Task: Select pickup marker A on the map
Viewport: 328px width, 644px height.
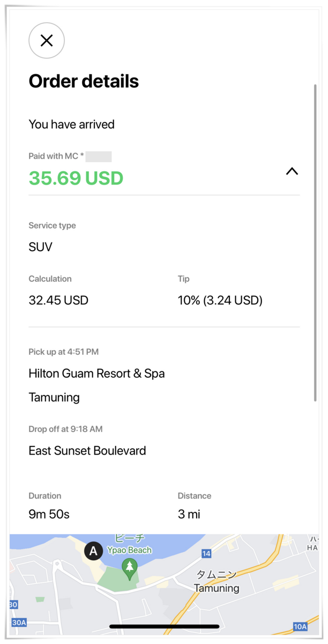Action: [93, 551]
